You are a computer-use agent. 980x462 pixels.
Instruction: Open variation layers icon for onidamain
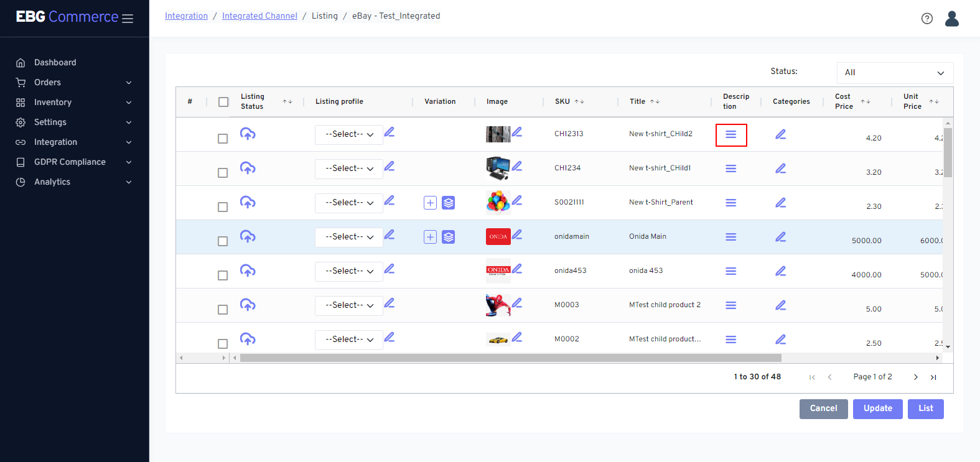tap(449, 237)
